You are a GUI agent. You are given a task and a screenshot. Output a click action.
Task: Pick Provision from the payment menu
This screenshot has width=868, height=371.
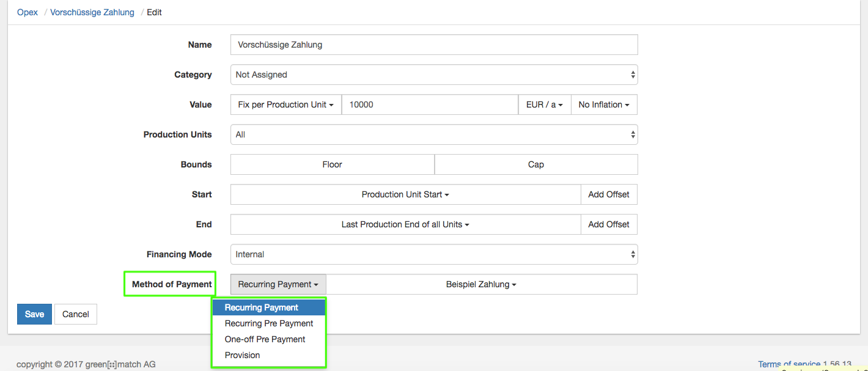pos(243,355)
